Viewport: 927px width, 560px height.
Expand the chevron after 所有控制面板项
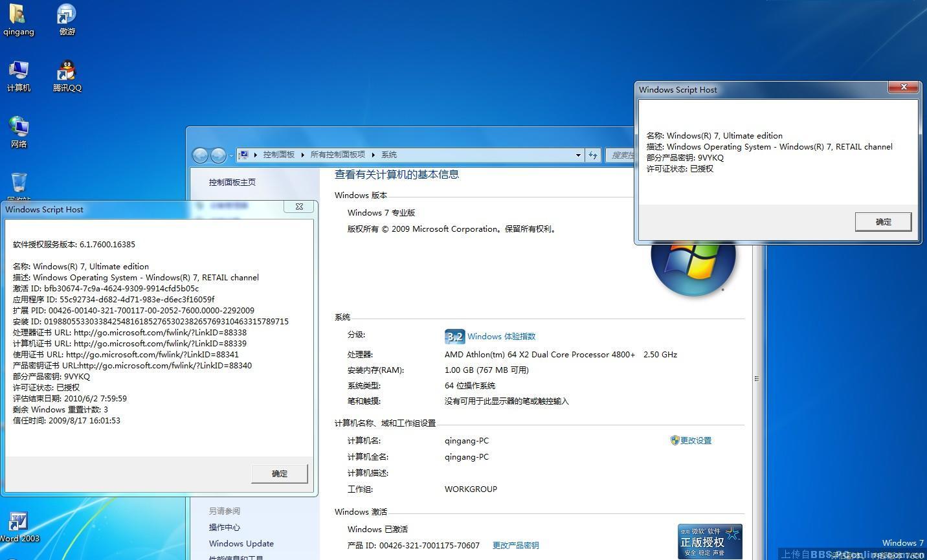373,155
